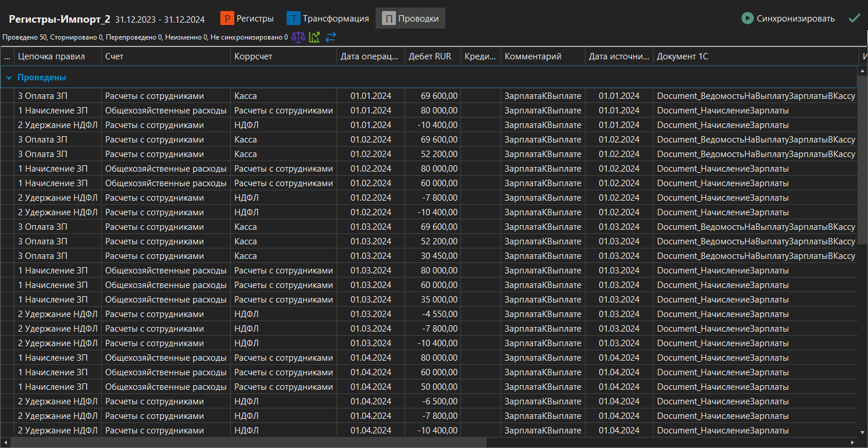Click the Комментарий column header

[533, 56]
